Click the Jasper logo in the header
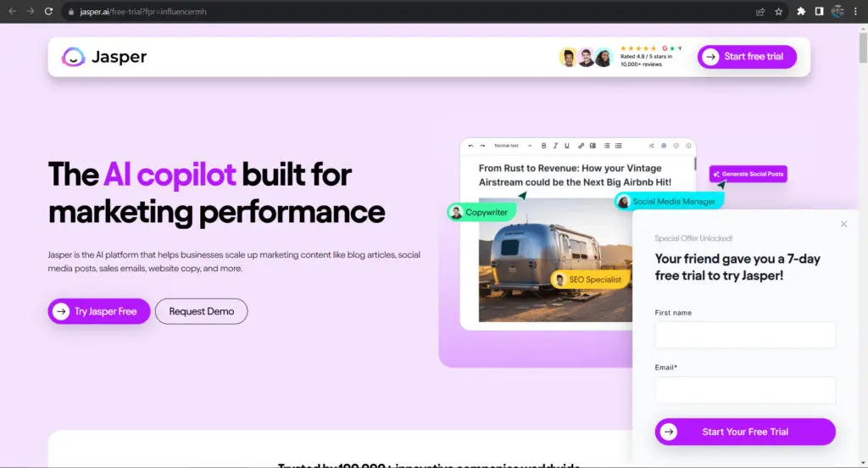 [104, 57]
